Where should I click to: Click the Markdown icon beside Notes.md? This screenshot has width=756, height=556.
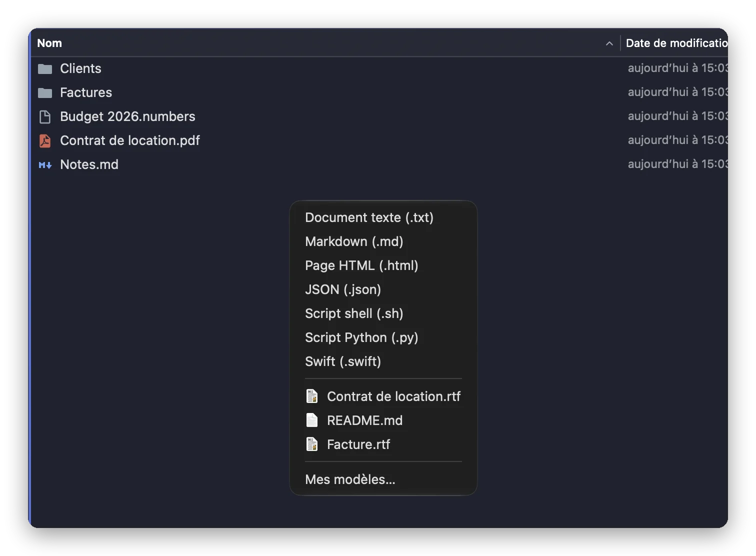tap(45, 164)
